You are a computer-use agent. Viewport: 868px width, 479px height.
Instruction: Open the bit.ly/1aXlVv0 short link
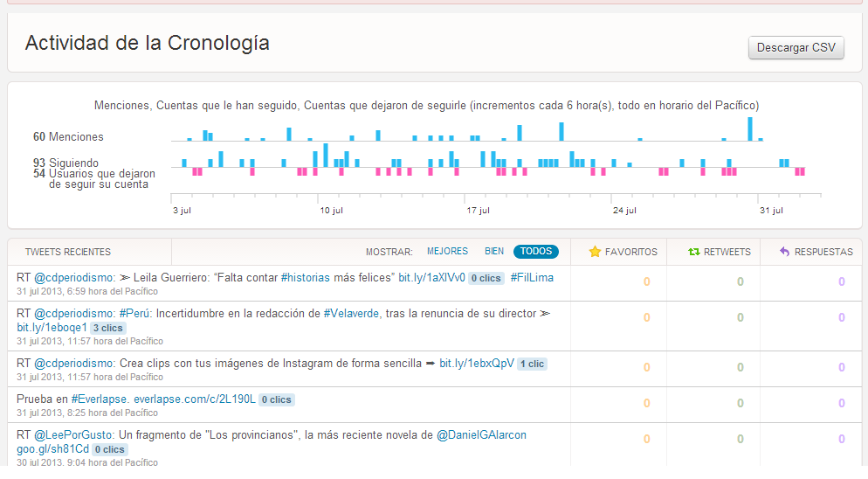point(431,278)
